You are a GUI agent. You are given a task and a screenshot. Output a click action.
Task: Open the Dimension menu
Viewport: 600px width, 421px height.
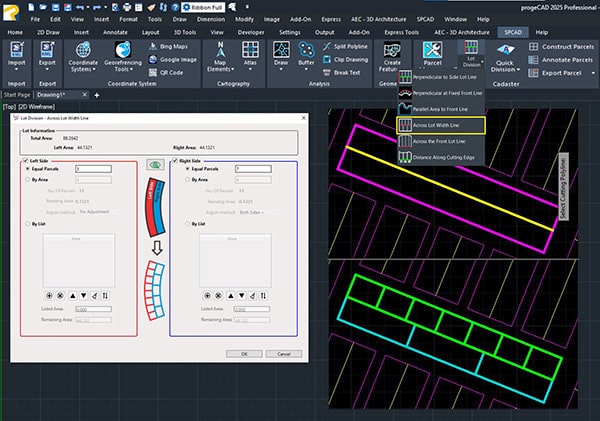click(211, 19)
